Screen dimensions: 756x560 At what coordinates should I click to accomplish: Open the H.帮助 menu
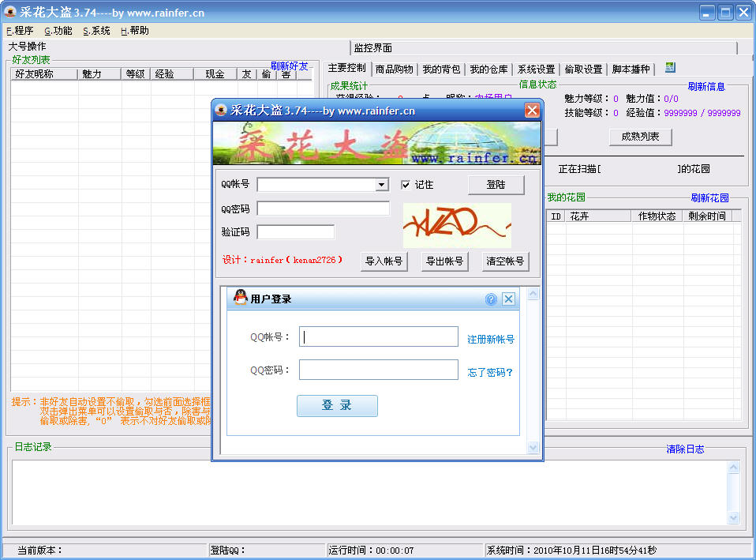tap(134, 31)
